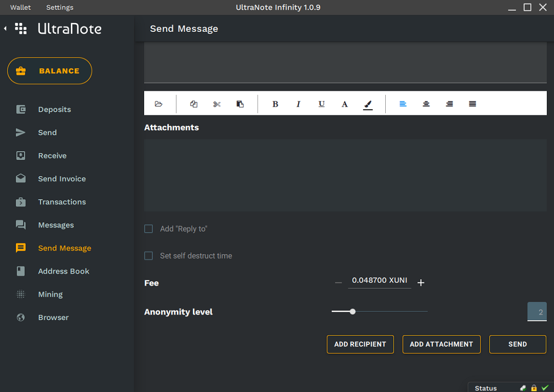Collapse sidebar with the left arrow
The height and width of the screenshot is (392, 554).
pyautogui.click(x=5, y=28)
